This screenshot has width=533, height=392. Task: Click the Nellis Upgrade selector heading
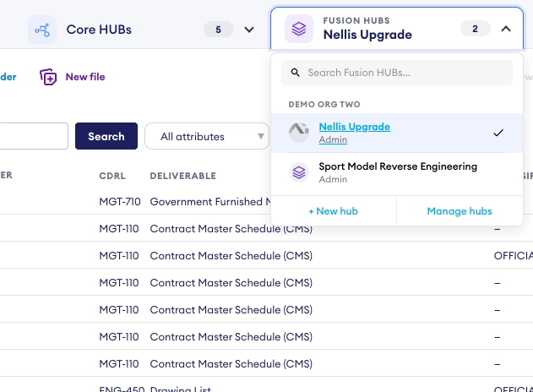(367, 35)
